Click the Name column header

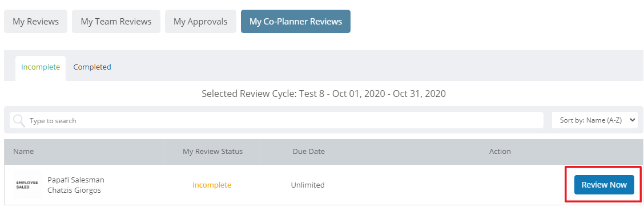click(23, 152)
